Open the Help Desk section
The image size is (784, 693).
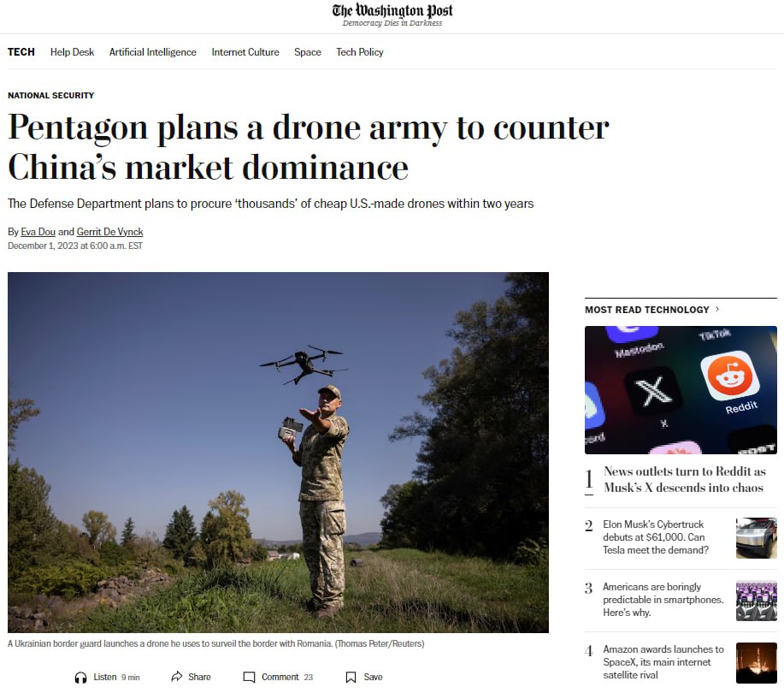(x=72, y=52)
